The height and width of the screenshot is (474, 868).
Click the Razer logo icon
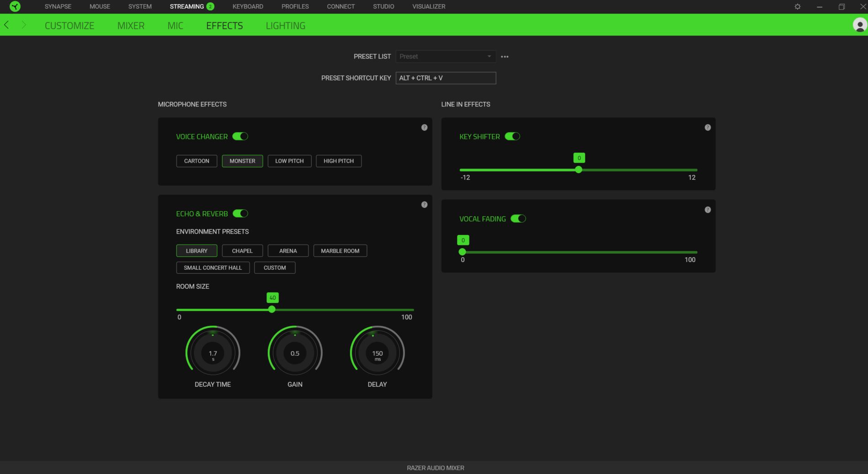pos(15,6)
